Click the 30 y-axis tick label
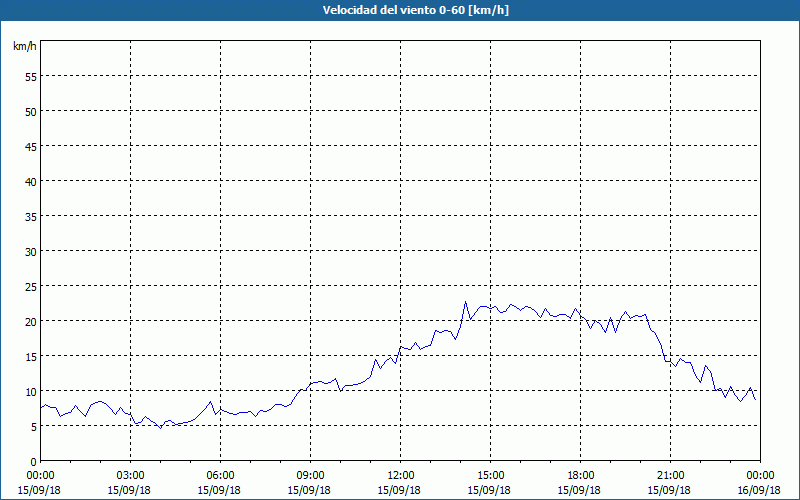 tap(30, 251)
